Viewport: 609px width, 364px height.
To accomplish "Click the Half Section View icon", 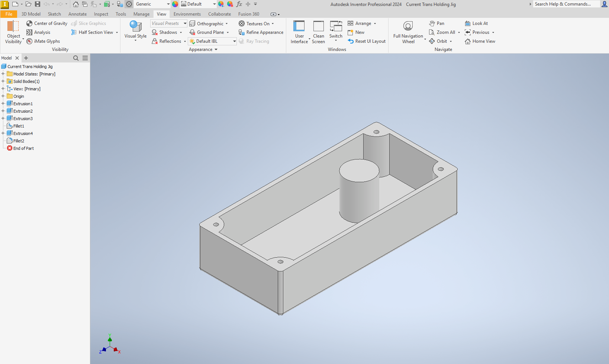I will click(x=74, y=32).
